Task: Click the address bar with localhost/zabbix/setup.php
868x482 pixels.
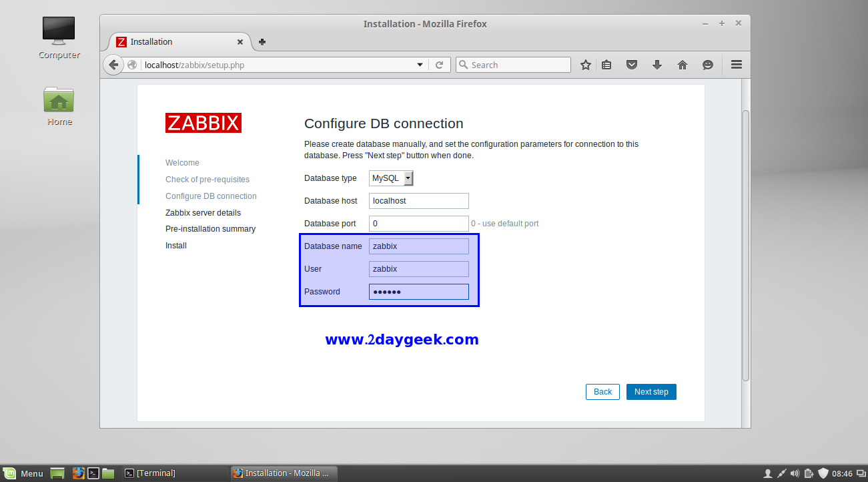Action: pyautogui.click(x=277, y=65)
